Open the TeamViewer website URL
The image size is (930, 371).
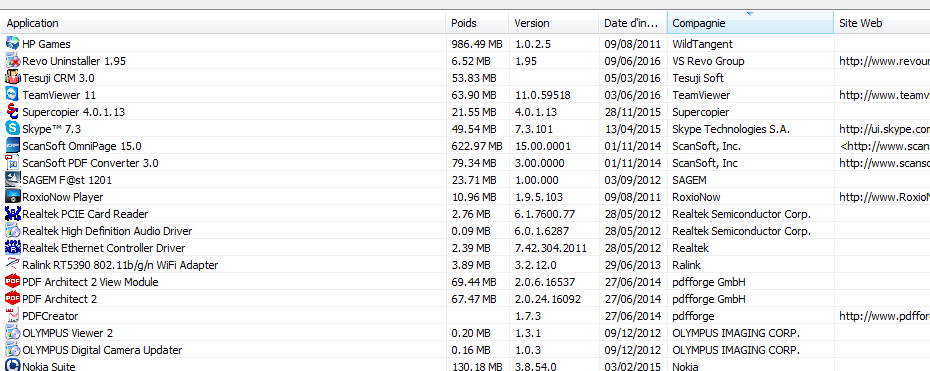pyautogui.click(x=884, y=95)
